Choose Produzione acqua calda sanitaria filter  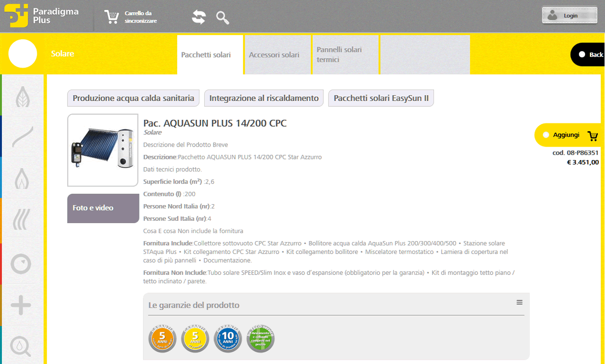pos(133,98)
